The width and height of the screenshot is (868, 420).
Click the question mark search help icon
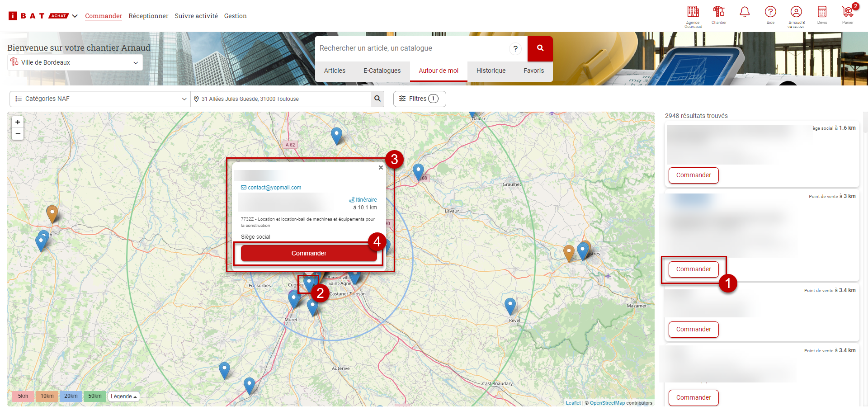515,48
